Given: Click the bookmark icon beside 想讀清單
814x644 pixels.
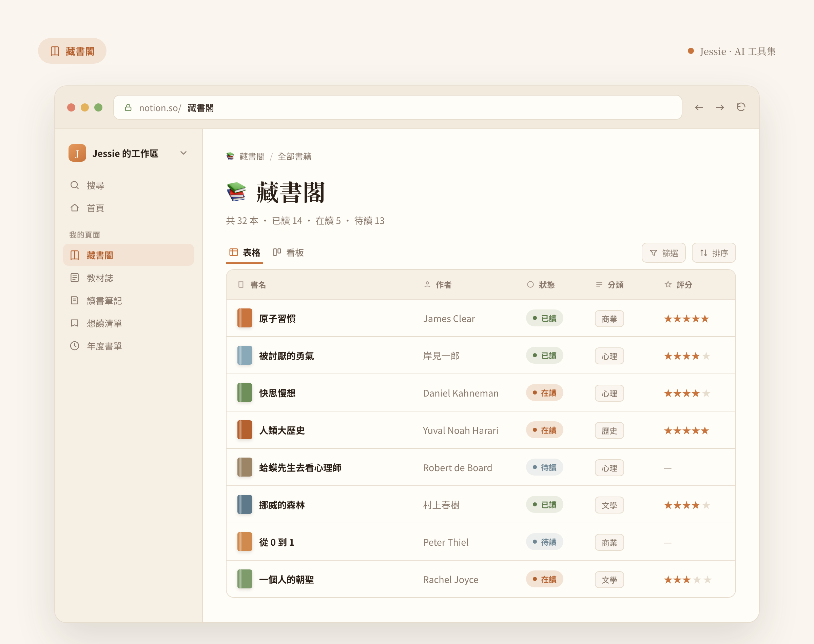Looking at the screenshot, I should point(75,323).
